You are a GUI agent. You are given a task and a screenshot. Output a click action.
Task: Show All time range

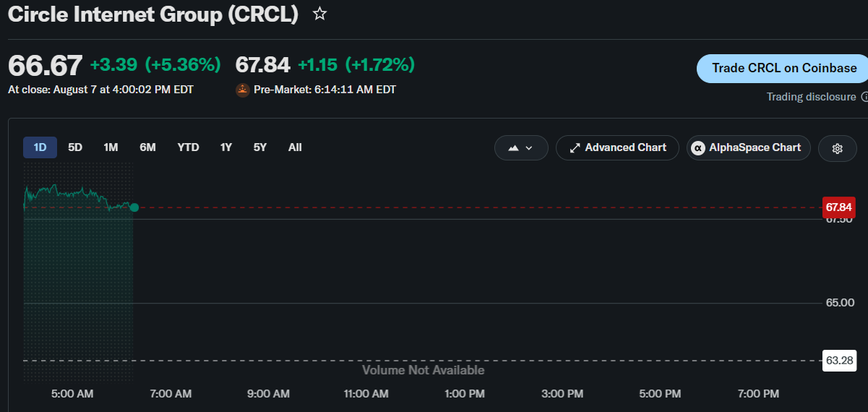(x=295, y=147)
